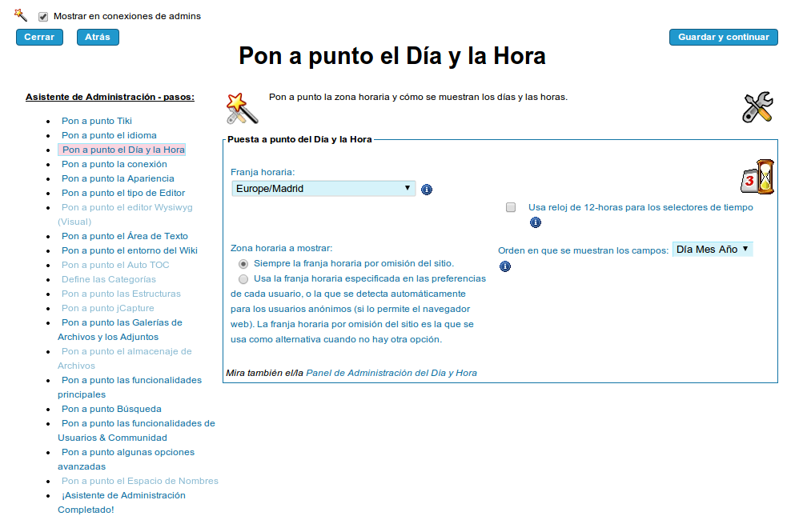
Task: Open 'Pon a punto la Apariencia' step
Action: [118, 178]
